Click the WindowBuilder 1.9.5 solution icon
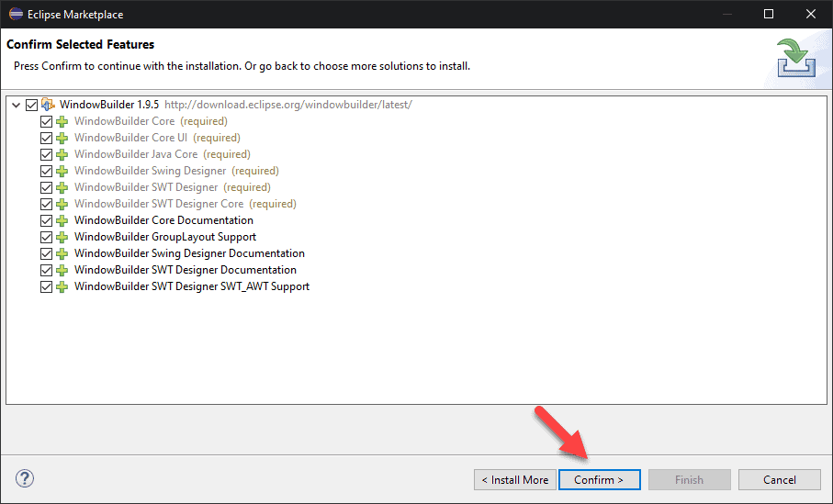833x504 pixels. 48,105
